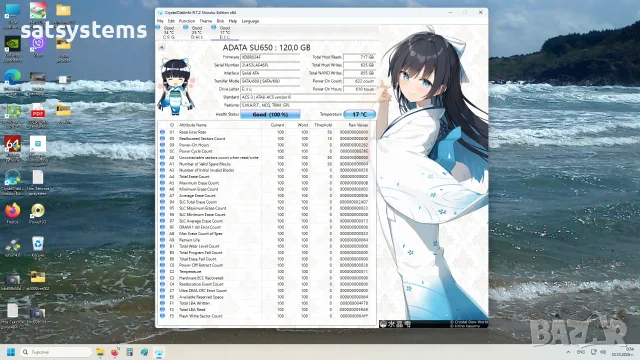Image resolution: width=640 pixels, height=360 pixels.
Task: Open the Windows Start menu
Action: click(11, 352)
